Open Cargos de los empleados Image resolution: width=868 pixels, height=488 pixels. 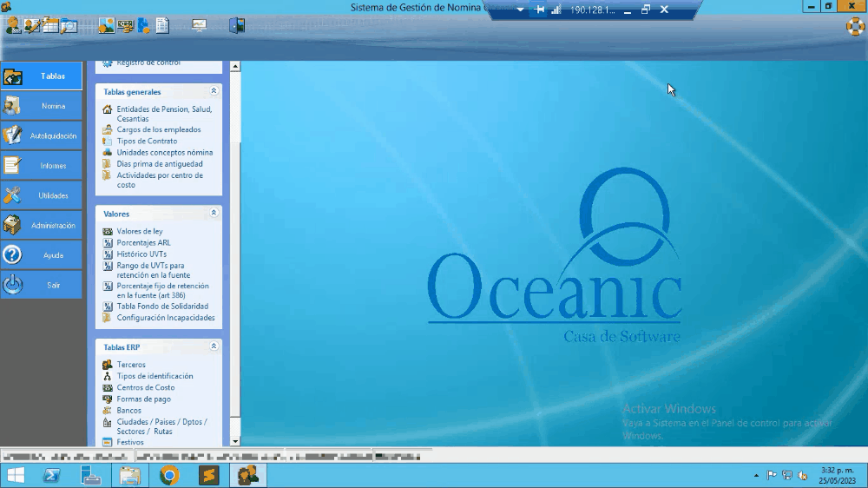click(x=158, y=129)
